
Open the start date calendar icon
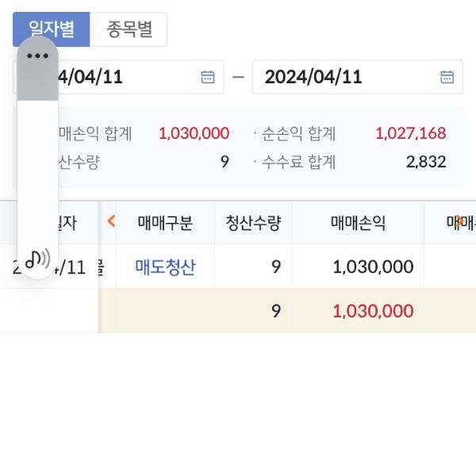pyautogui.click(x=208, y=77)
